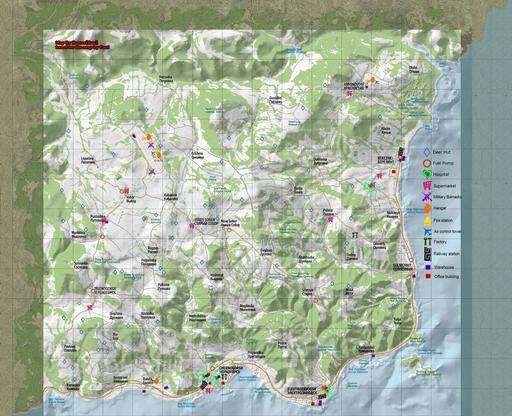This screenshot has width=512, height=416.
Task: Click the green Hospital heart icon in the legend
Action: (x=427, y=174)
